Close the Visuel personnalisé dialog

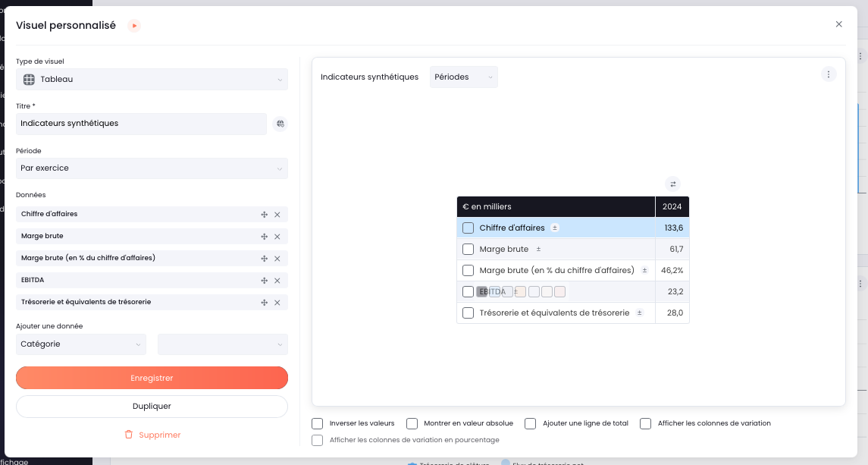pyautogui.click(x=838, y=24)
